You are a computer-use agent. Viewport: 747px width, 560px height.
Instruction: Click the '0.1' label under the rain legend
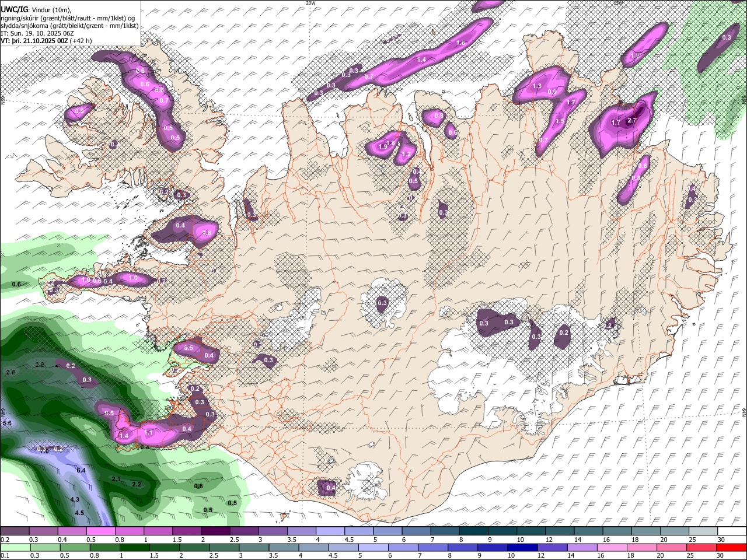click(x=4, y=555)
